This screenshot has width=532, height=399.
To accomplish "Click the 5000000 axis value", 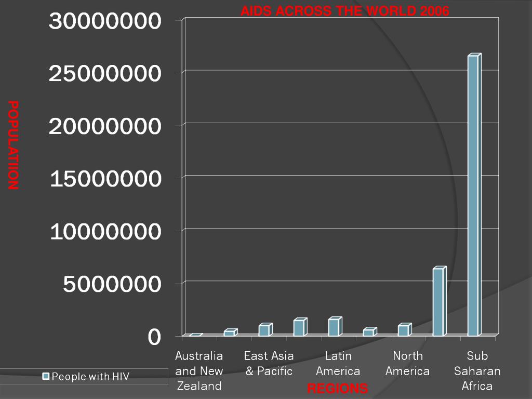I will [x=112, y=284].
